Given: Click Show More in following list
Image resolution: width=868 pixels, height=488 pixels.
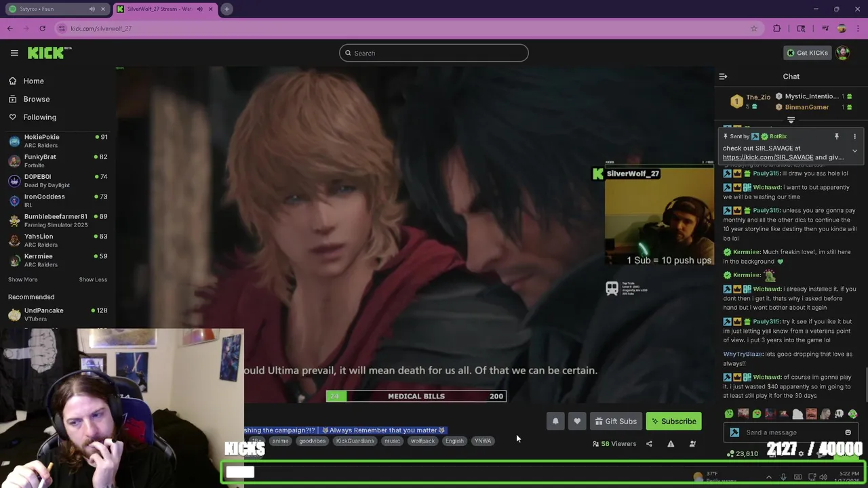Looking at the screenshot, I should coord(23,279).
